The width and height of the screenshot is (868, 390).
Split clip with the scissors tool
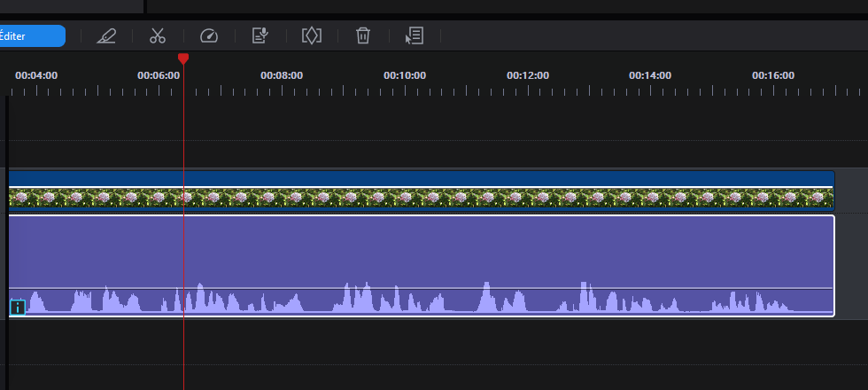click(158, 36)
